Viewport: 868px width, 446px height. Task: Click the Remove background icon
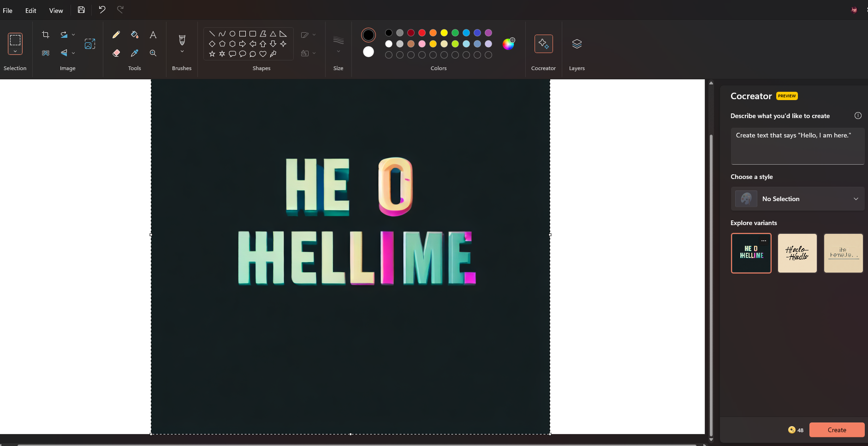pos(46,53)
